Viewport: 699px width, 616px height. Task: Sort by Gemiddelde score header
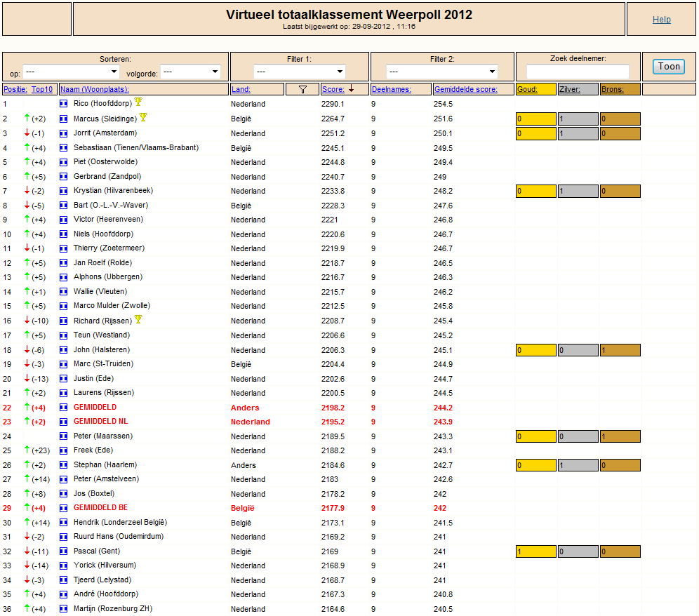pos(466,89)
